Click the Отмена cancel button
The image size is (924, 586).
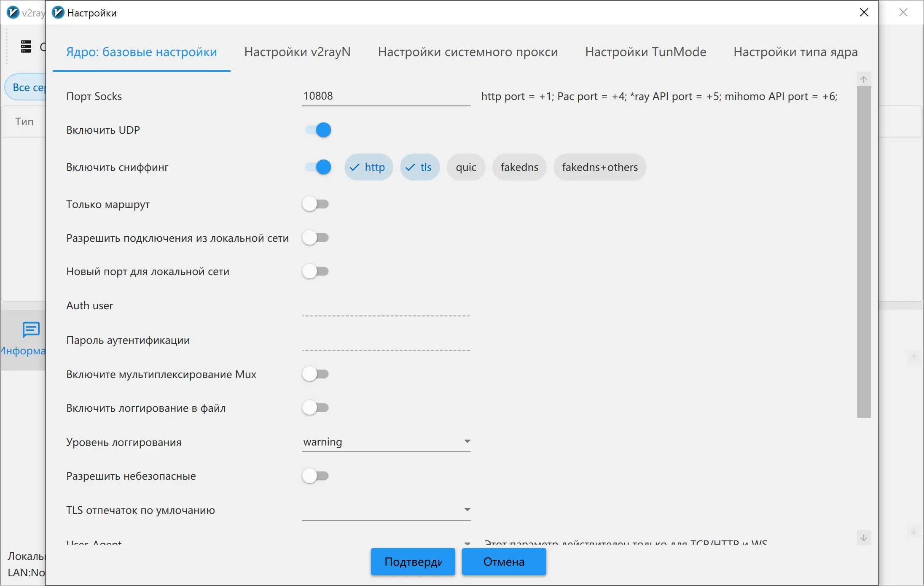504,562
